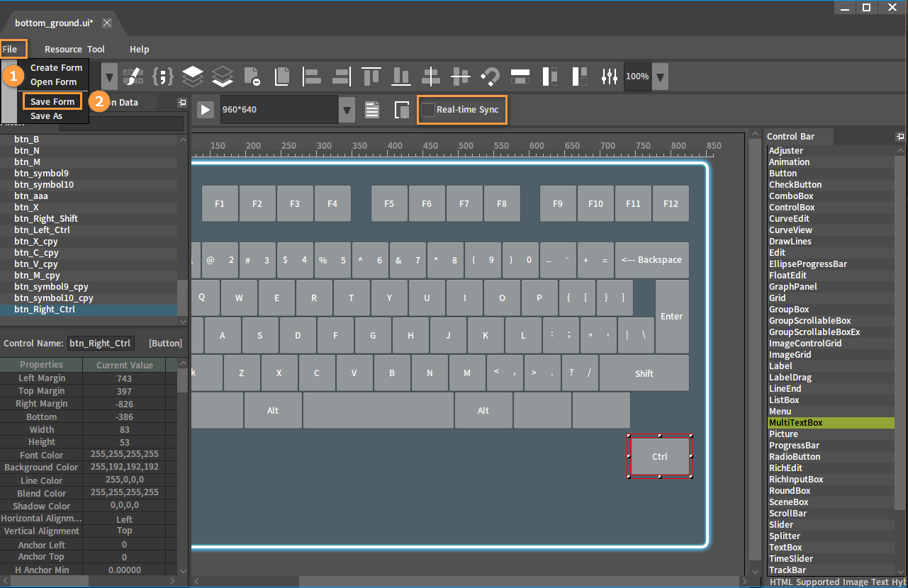
Task: Click the Line Color value 255,0,0,0
Action: [125, 480]
